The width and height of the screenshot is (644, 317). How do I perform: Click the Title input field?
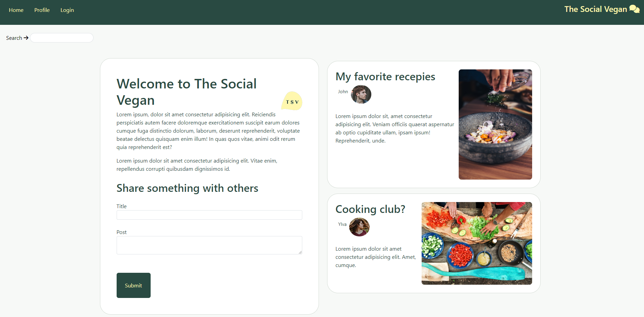click(209, 215)
